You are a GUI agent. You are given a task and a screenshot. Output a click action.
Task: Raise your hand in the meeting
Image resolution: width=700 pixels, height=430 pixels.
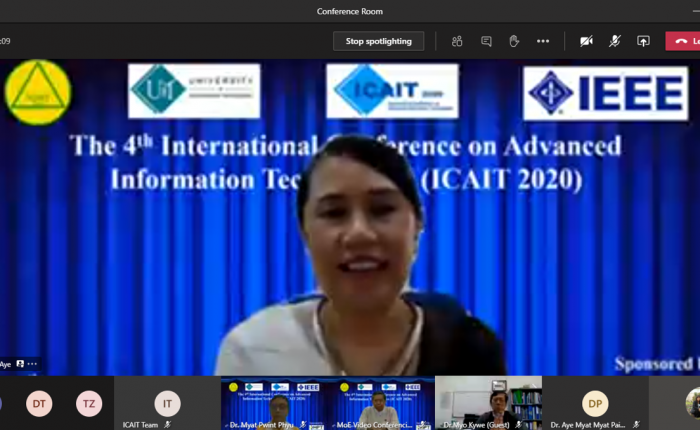pyautogui.click(x=514, y=41)
